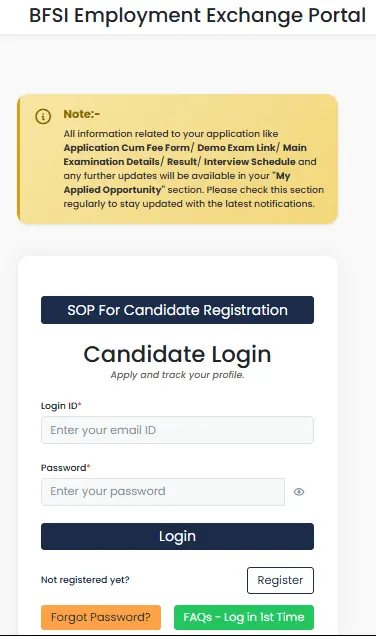This screenshot has width=376, height=636.
Task: Click the 'Note:-' heading in the banner
Action: (x=82, y=114)
